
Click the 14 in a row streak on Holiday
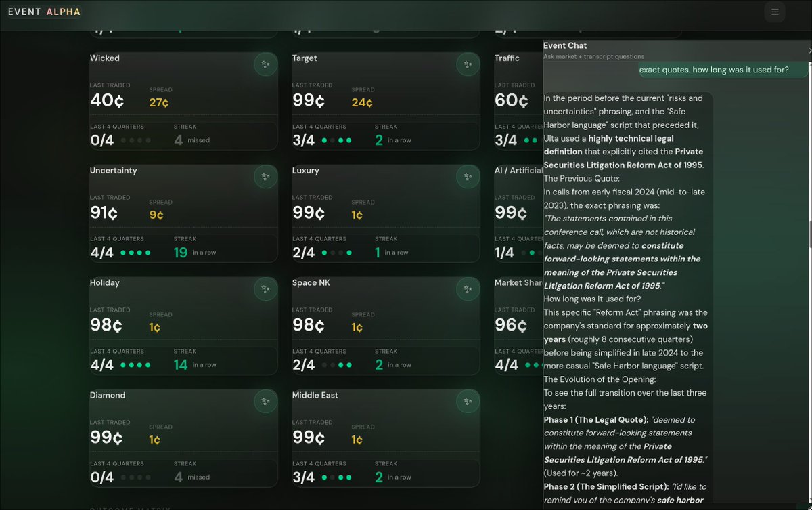coord(194,365)
